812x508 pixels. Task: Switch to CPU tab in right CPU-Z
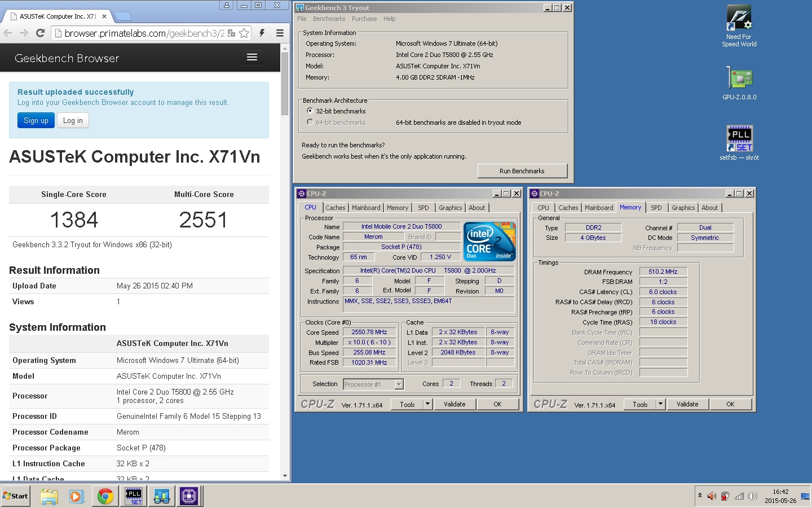(x=543, y=208)
